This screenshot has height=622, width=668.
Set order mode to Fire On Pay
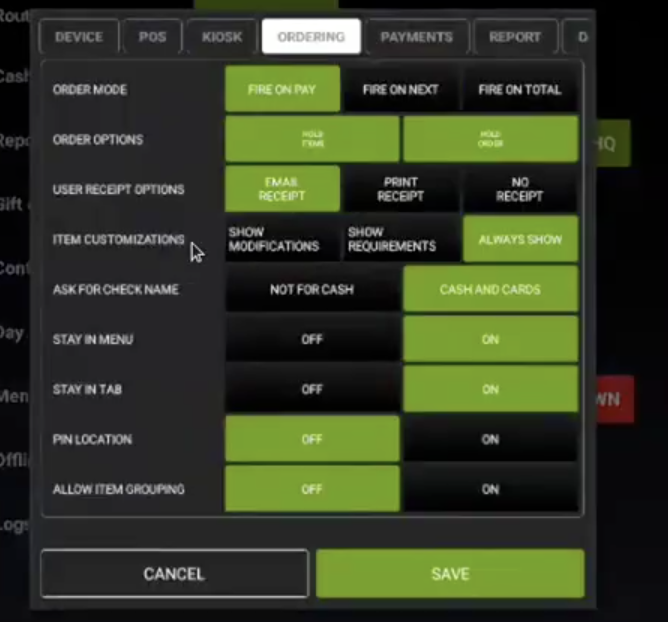pos(282,89)
